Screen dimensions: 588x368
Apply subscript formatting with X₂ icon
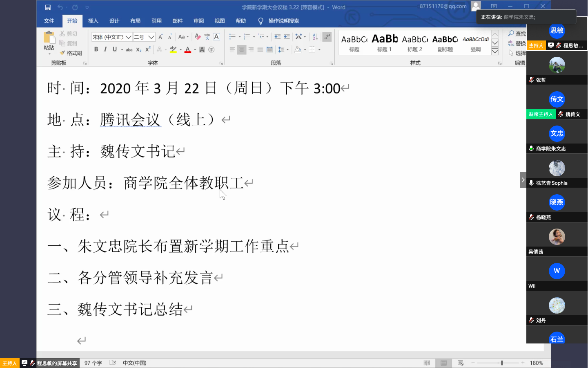tap(139, 49)
